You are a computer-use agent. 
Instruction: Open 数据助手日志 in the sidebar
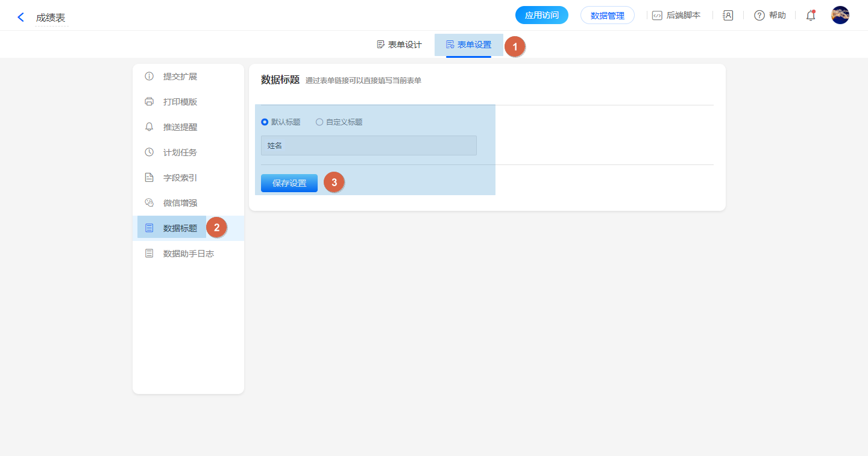pyautogui.click(x=188, y=254)
